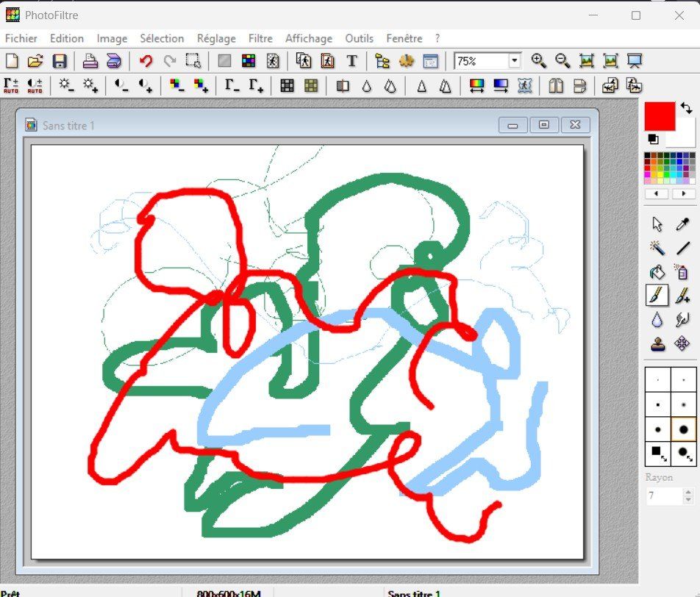Select the paintbrush tool

pos(657,295)
